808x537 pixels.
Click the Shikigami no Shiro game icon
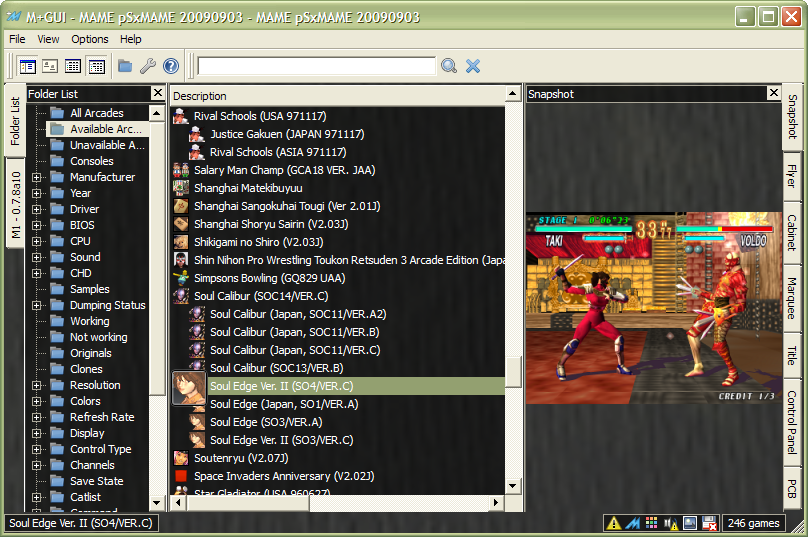point(181,242)
